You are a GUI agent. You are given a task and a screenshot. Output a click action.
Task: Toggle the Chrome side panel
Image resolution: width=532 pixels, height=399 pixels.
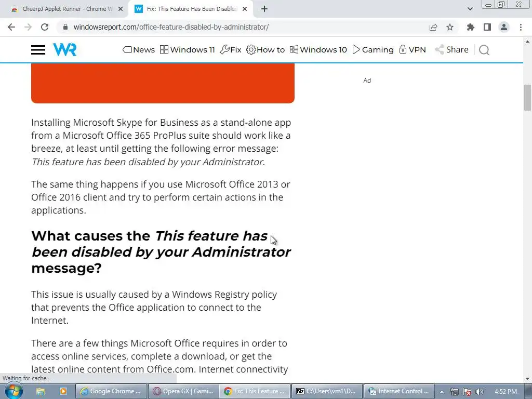[x=487, y=27]
